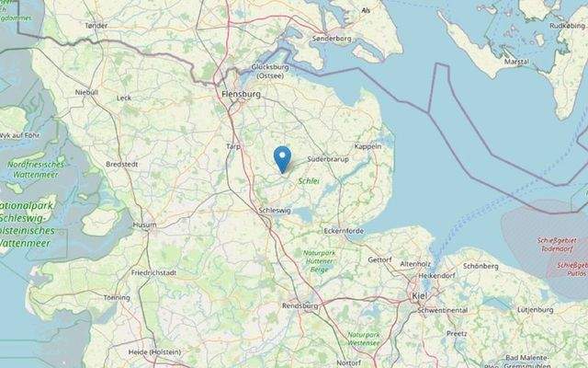The width and height of the screenshot is (588, 368).
Task: Click the Niebüll town label
Action: click(86, 92)
